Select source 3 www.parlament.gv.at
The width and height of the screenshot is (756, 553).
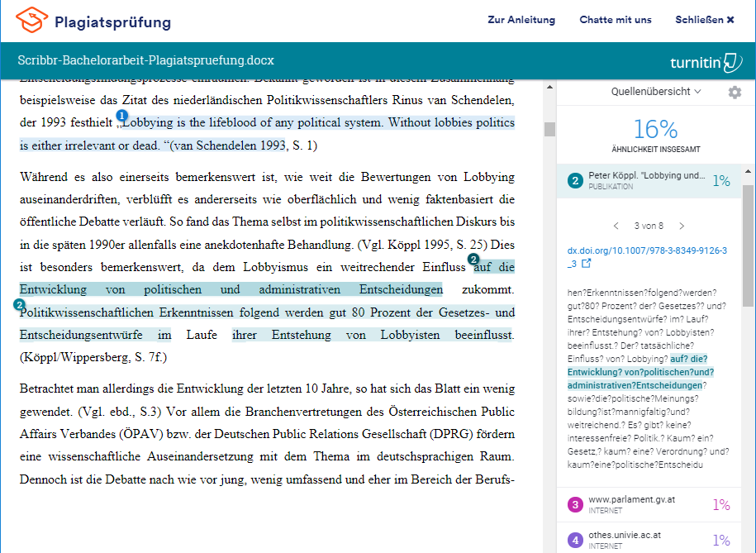coord(649,505)
